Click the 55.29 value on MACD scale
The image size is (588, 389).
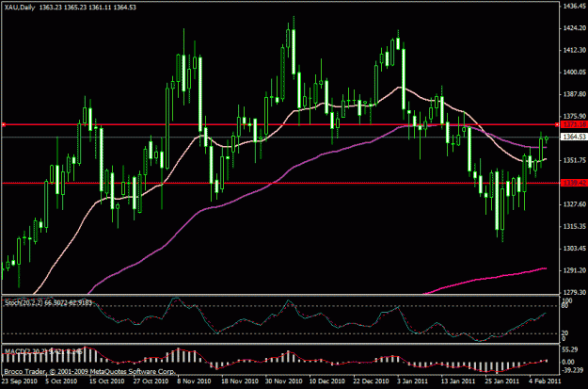(x=570, y=350)
